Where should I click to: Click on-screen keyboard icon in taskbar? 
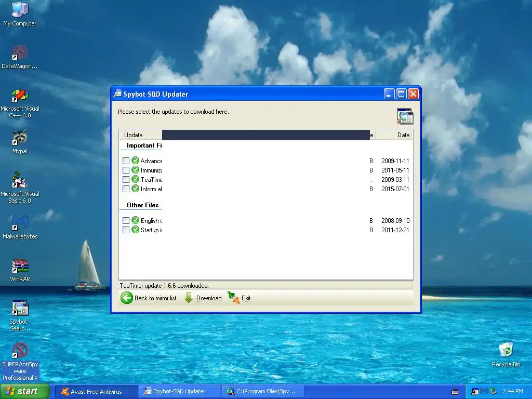pos(455,392)
